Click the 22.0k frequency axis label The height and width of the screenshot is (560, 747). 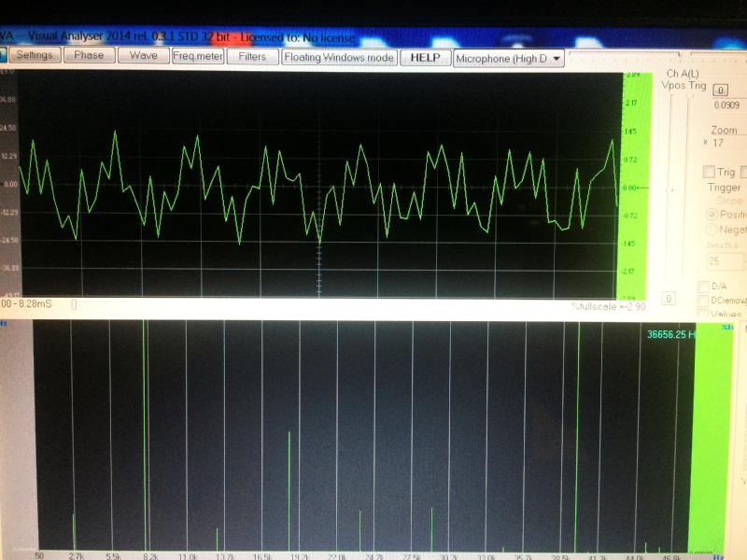click(337, 556)
